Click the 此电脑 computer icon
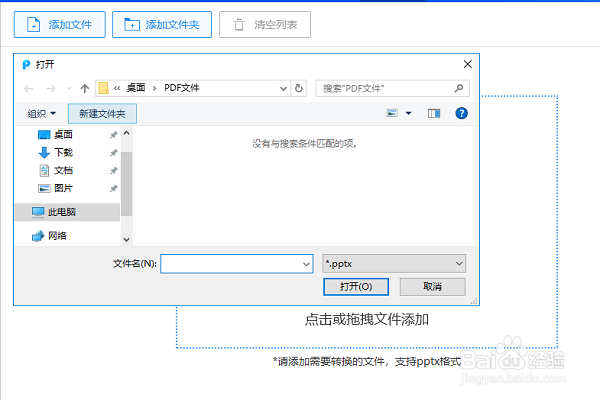The height and width of the screenshot is (400, 600). [38, 212]
